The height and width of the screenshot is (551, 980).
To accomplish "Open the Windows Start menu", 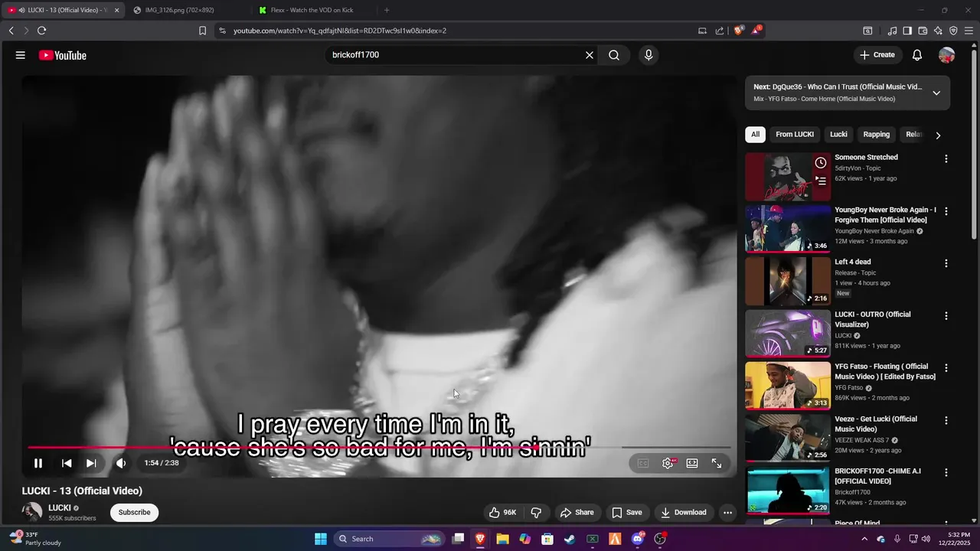I will tap(321, 539).
